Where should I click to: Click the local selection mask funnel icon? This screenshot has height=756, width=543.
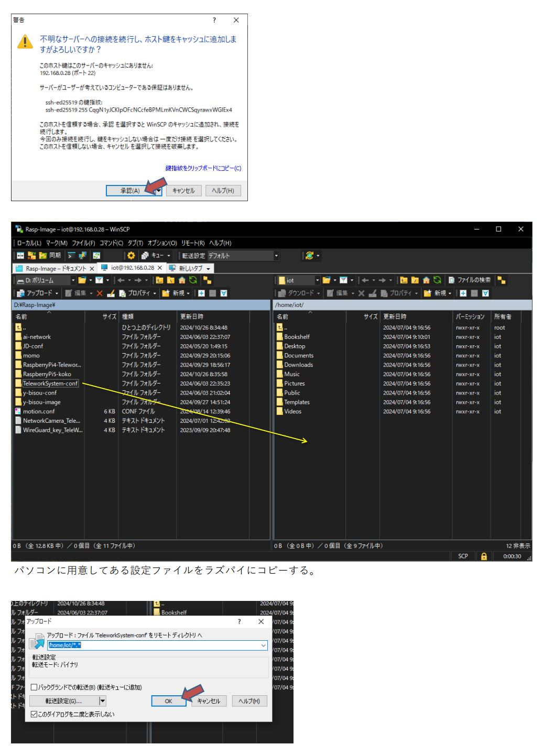click(224, 293)
